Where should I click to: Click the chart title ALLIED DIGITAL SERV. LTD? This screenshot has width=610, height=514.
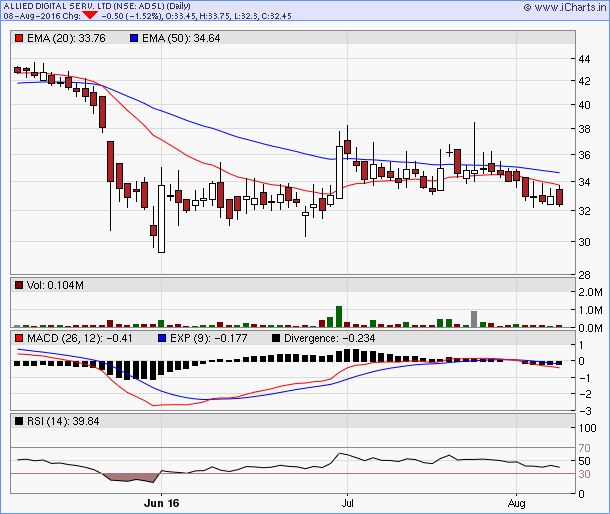click(x=58, y=6)
